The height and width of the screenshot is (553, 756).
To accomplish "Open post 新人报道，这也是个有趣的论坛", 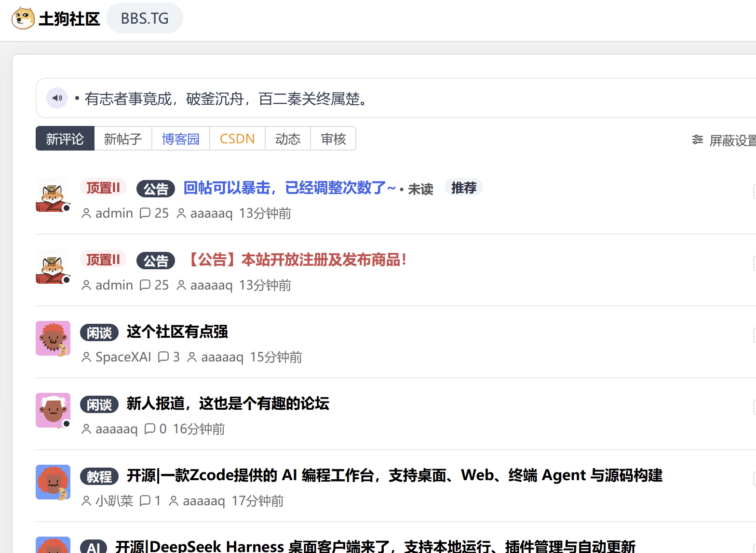I will click(228, 403).
